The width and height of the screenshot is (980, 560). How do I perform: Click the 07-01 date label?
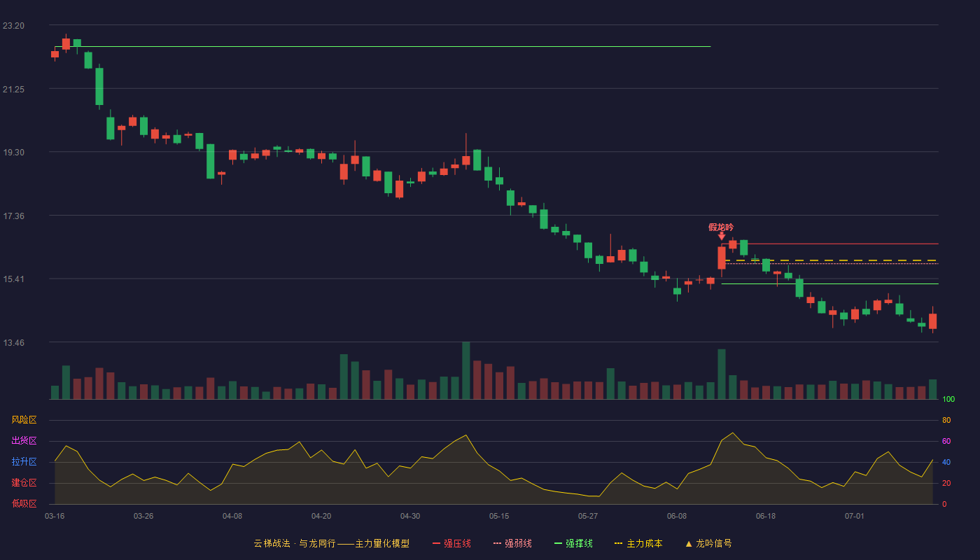[855, 516]
